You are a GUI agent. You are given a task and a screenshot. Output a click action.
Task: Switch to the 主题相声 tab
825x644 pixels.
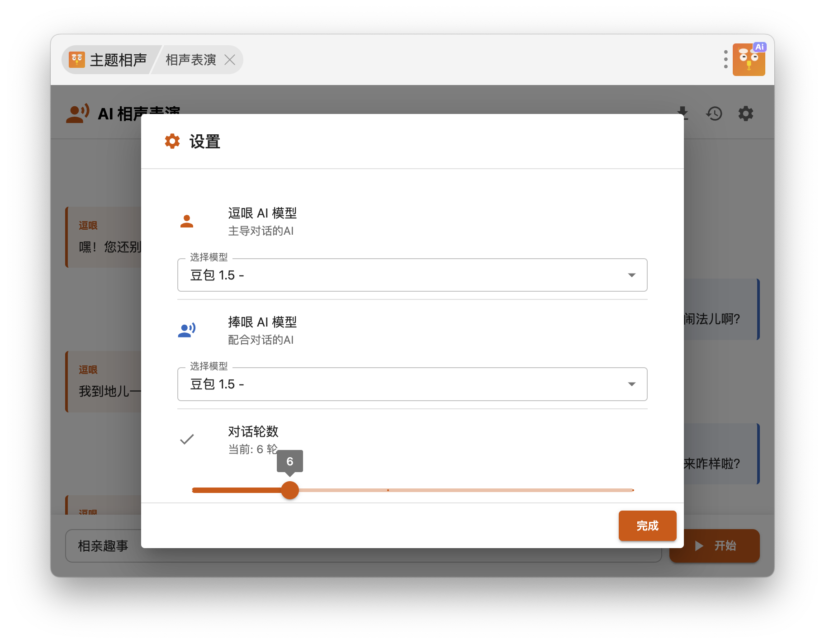pyautogui.click(x=109, y=60)
